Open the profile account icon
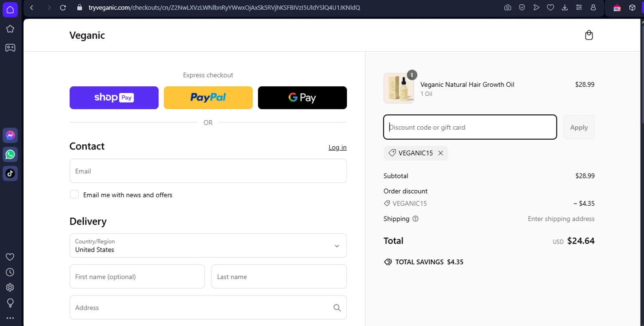This screenshot has width=644, height=326. 593,8
